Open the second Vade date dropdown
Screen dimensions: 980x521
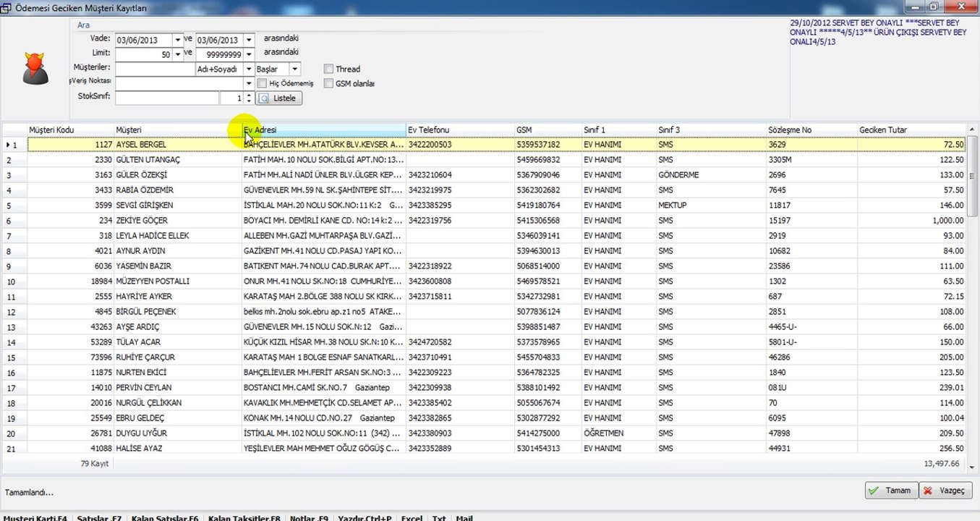click(249, 40)
